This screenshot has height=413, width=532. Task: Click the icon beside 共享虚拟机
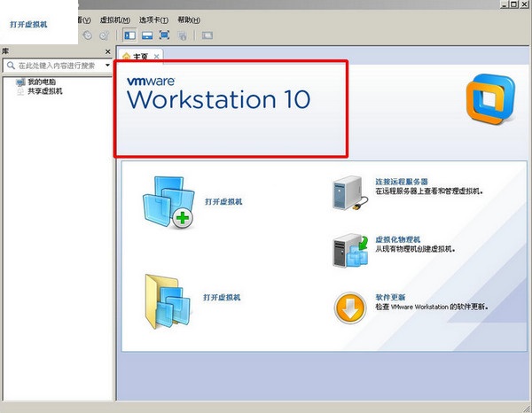tap(20, 91)
